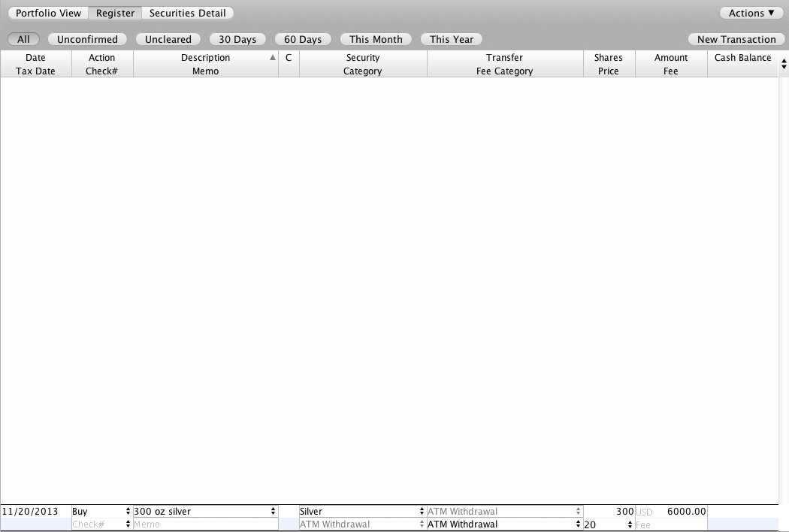The width and height of the screenshot is (789, 532).
Task: Expand the Silver security dropdown
Action: (422, 512)
